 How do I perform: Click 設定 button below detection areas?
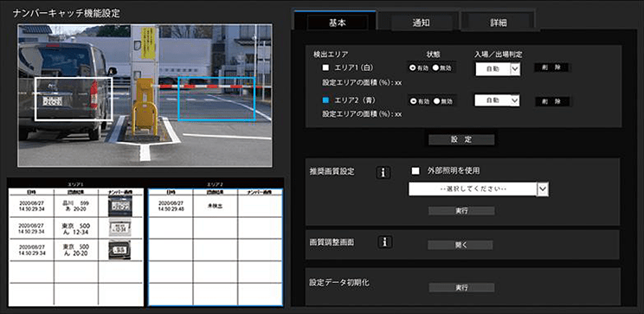click(x=461, y=139)
